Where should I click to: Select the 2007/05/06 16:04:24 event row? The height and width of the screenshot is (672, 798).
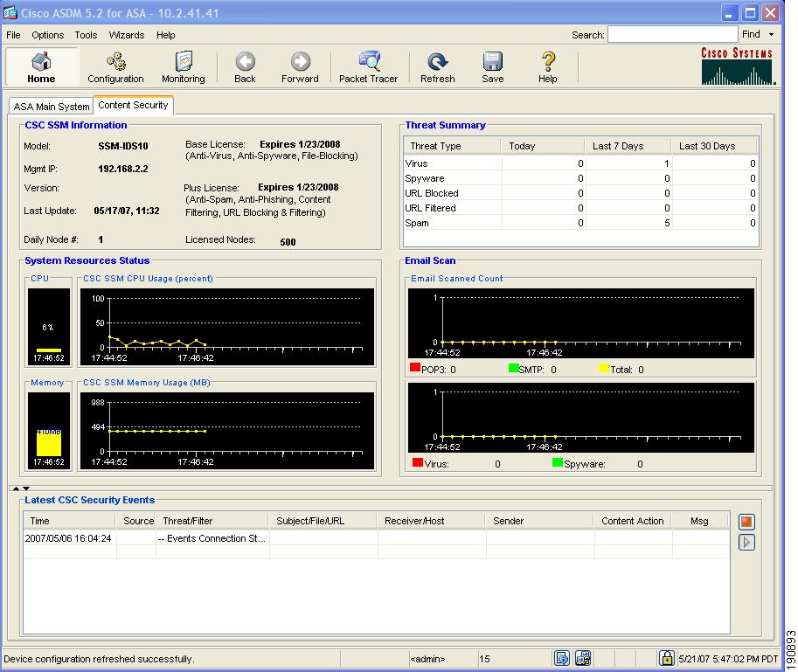[377, 538]
